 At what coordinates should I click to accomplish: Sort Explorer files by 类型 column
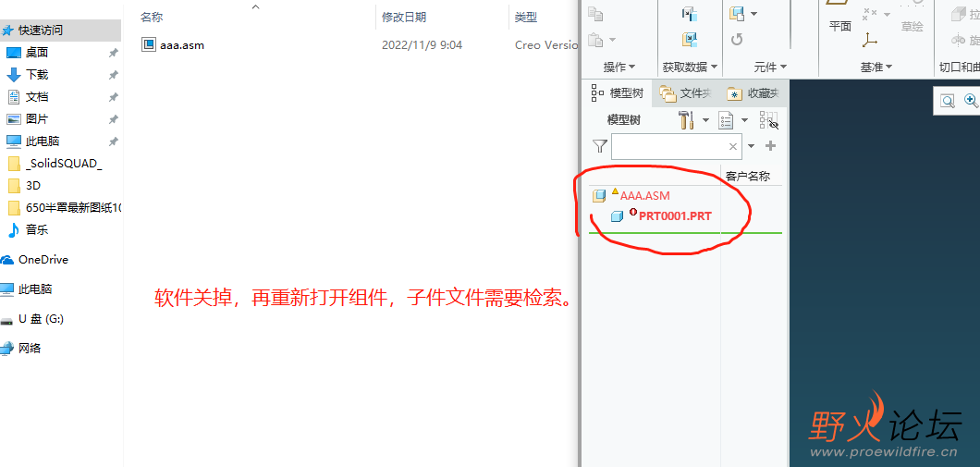tap(526, 17)
